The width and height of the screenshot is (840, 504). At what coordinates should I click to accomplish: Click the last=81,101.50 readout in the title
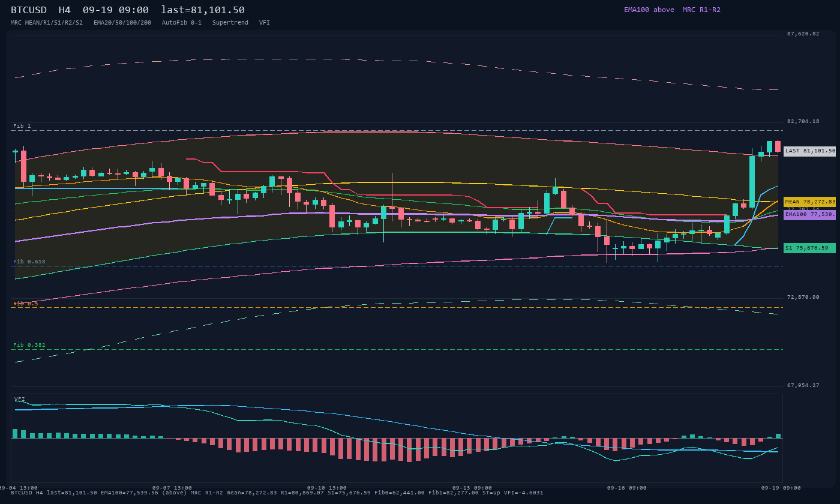tap(203, 10)
